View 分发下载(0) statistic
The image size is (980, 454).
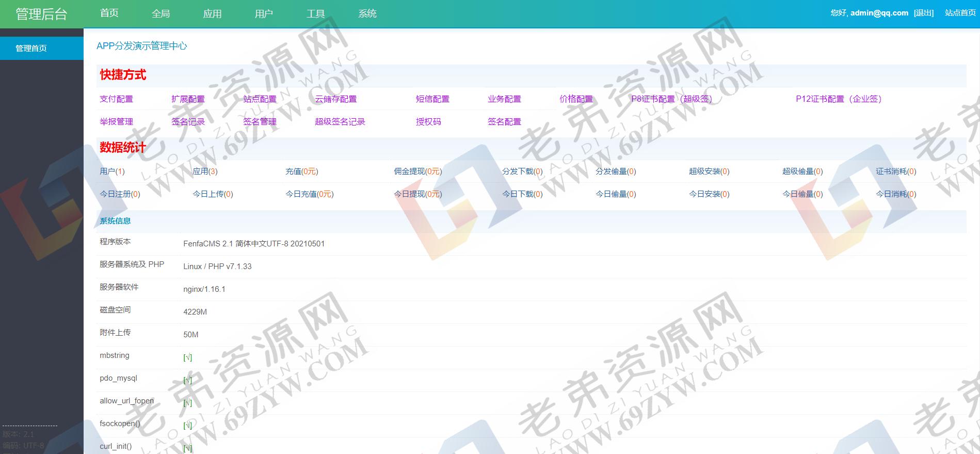coord(523,171)
